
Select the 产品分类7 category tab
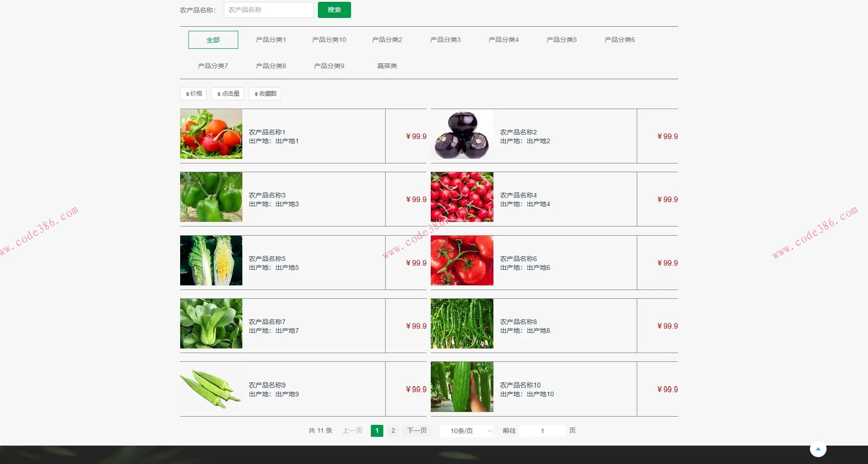coord(213,66)
